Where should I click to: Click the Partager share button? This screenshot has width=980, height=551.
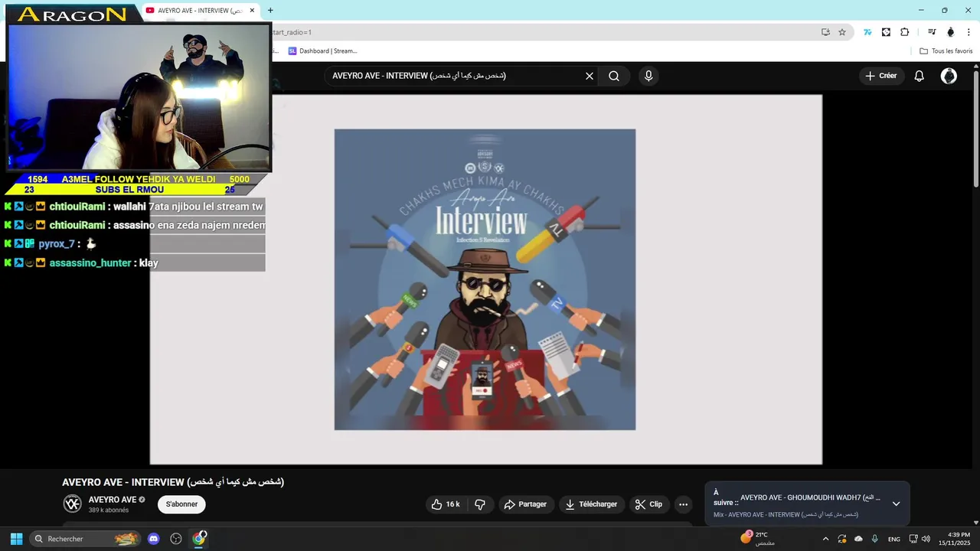(x=525, y=504)
